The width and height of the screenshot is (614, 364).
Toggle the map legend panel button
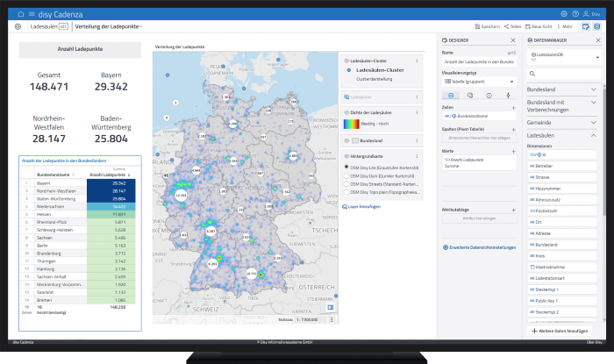(331, 307)
